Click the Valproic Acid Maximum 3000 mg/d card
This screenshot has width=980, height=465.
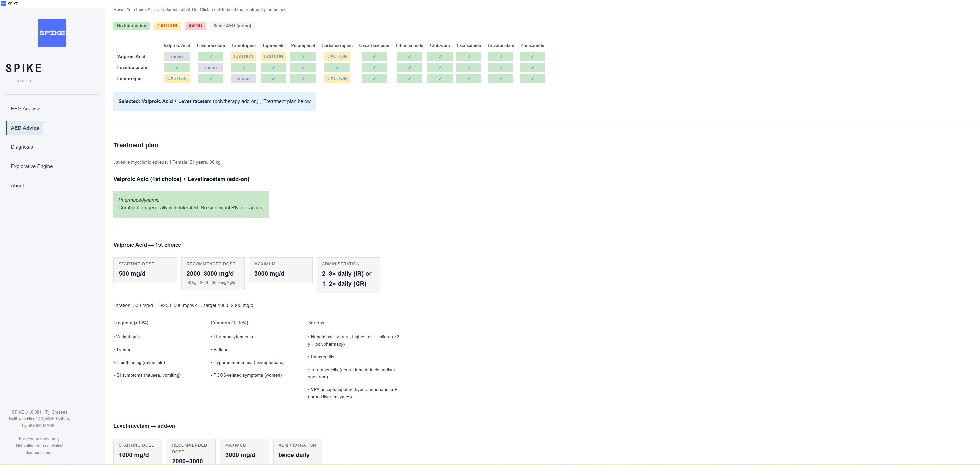[281, 270]
